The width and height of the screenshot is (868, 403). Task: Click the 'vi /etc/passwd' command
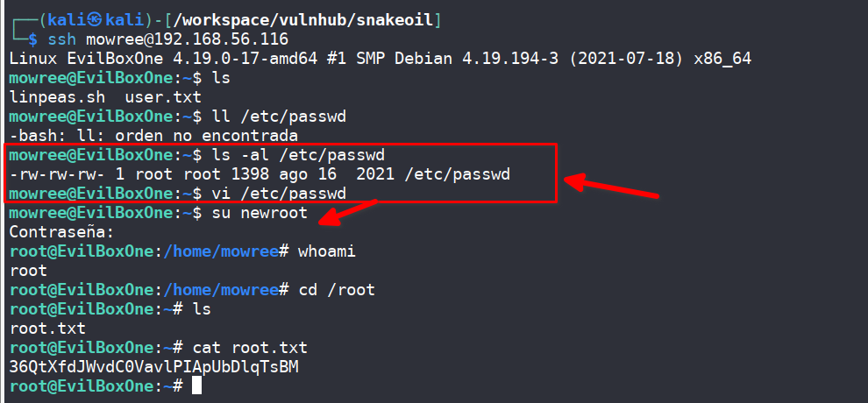coord(278,193)
